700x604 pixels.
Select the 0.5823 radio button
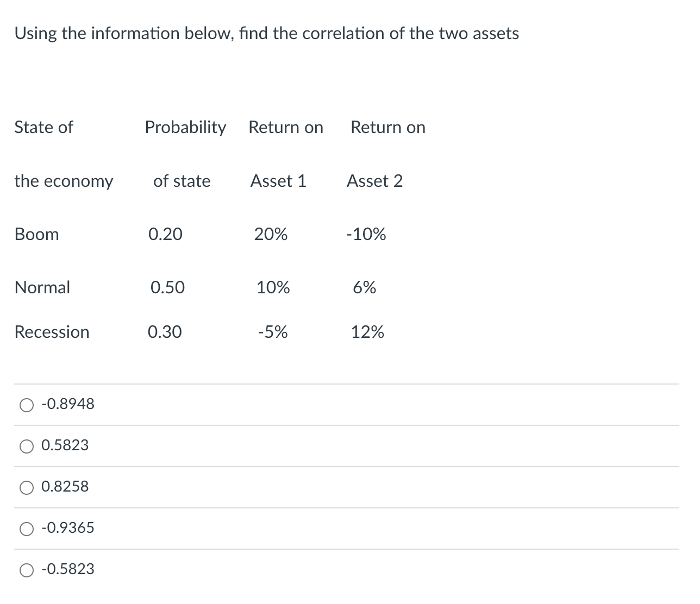[27, 446]
